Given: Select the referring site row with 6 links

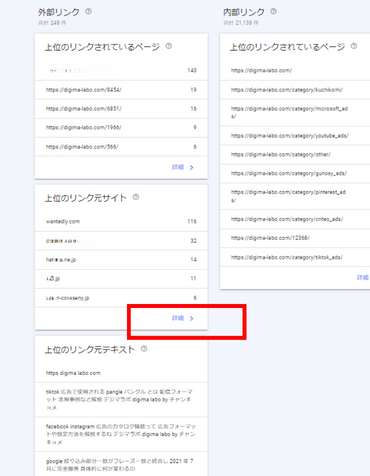Looking at the screenshot, I should click(x=121, y=298).
